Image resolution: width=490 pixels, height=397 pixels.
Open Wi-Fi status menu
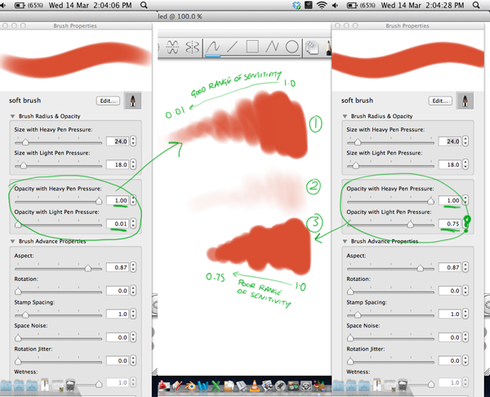pyautogui.click(x=321, y=5)
